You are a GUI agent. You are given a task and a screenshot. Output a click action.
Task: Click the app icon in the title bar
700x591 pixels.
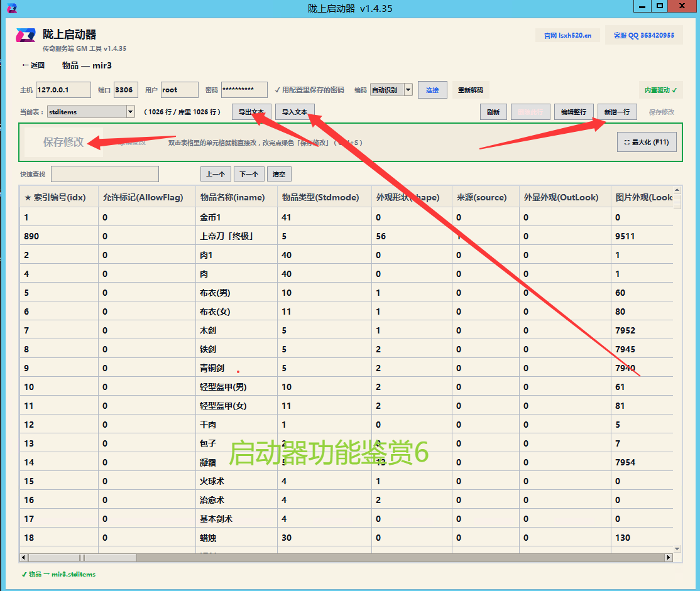[x=12, y=8]
